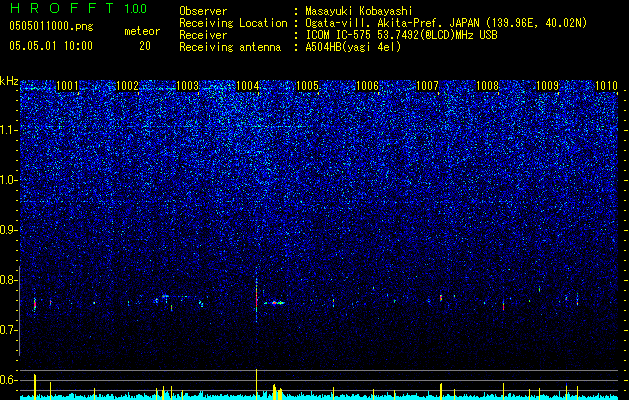This screenshot has height=400, width=629.
Task: Click the red echo just after 1008
Action: click(x=503, y=305)
